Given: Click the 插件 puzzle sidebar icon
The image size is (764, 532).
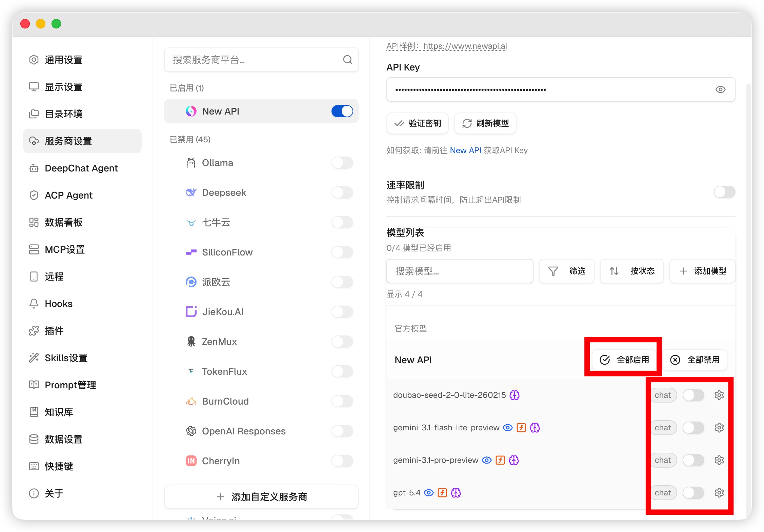Looking at the screenshot, I should pos(34,331).
